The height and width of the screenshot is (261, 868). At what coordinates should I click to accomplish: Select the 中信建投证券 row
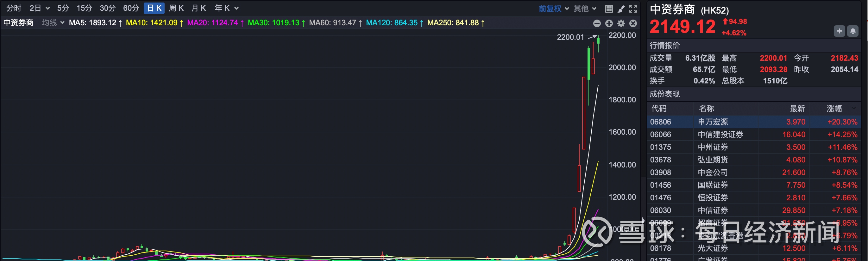754,135
